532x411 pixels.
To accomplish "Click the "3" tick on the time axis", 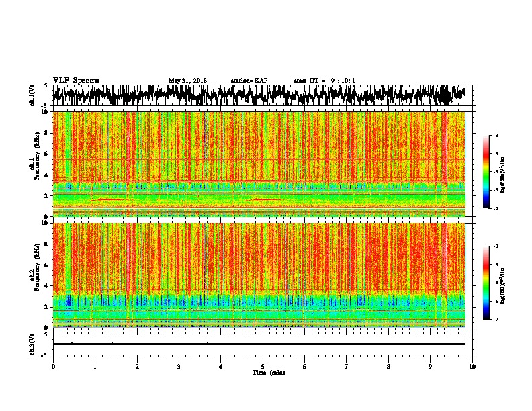I will tap(179, 367).
